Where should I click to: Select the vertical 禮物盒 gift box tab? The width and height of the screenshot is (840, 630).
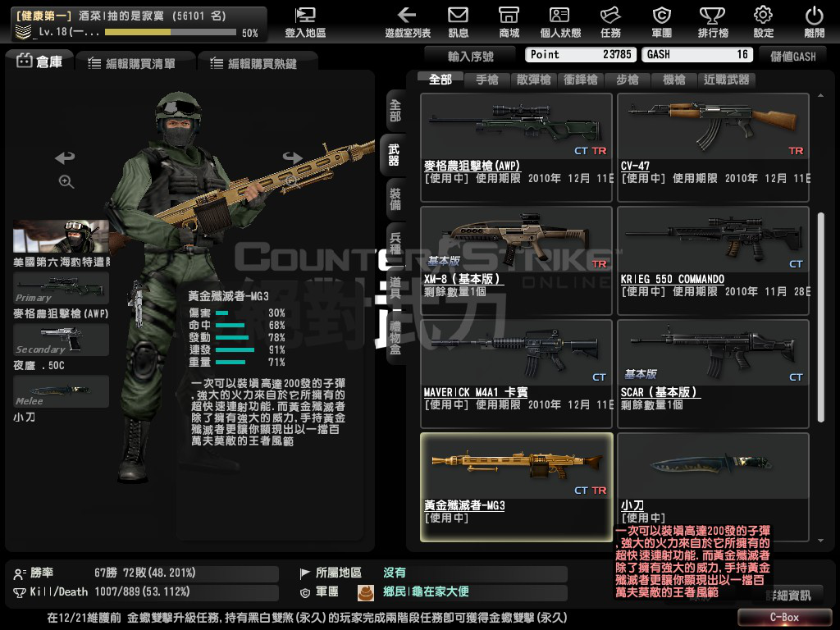click(x=395, y=337)
